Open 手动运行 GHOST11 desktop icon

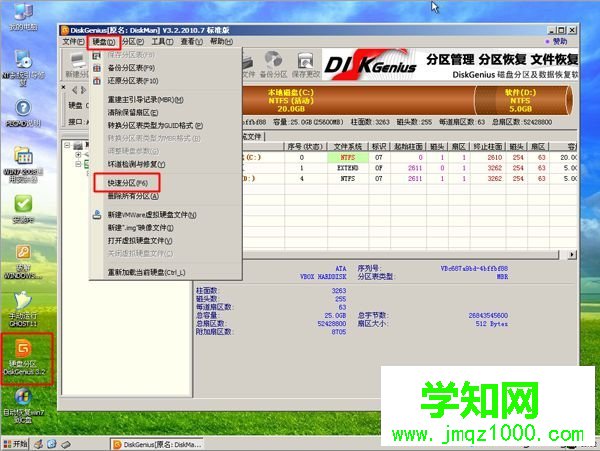(23, 309)
